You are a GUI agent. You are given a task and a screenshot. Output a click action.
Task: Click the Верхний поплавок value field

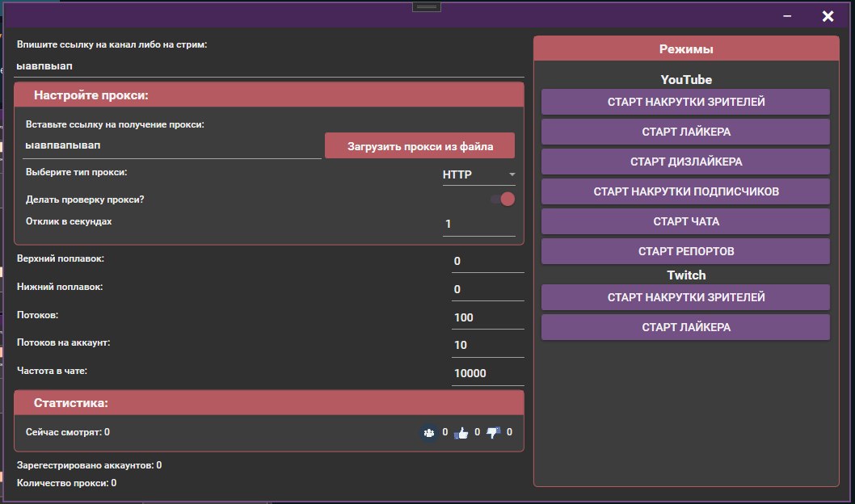pos(487,262)
